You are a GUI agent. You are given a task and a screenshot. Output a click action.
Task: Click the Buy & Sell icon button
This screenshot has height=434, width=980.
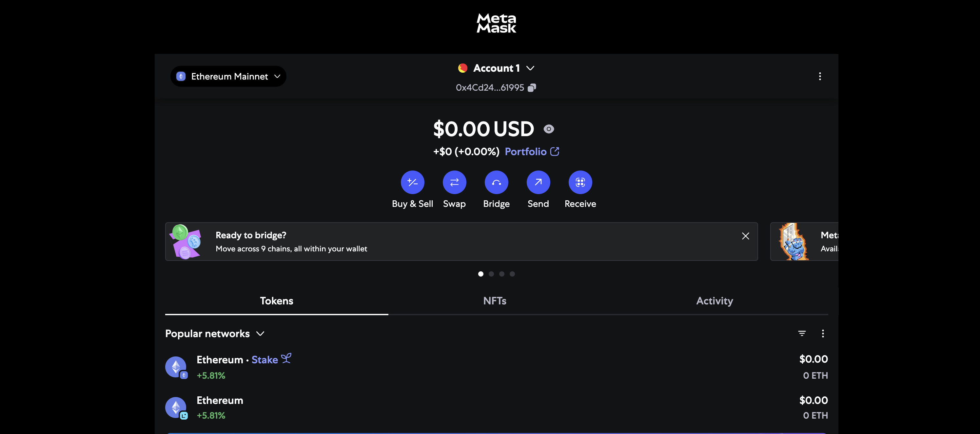tap(412, 182)
